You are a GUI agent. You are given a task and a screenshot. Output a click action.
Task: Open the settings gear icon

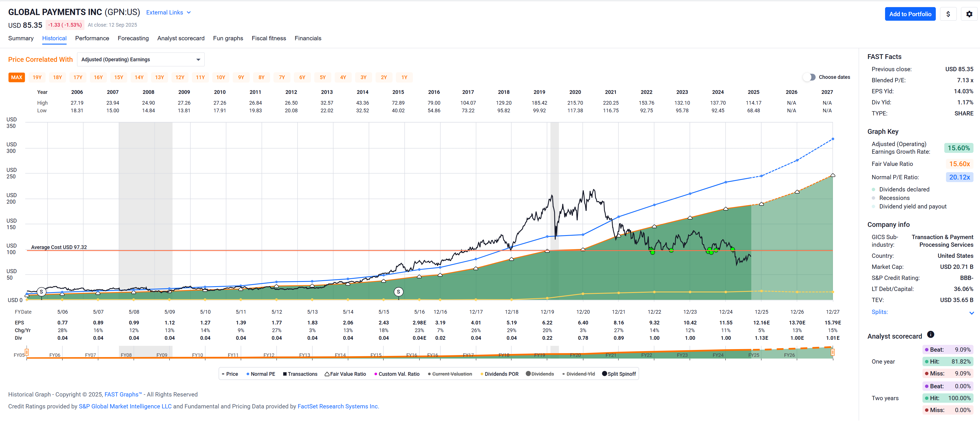point(969,14)
